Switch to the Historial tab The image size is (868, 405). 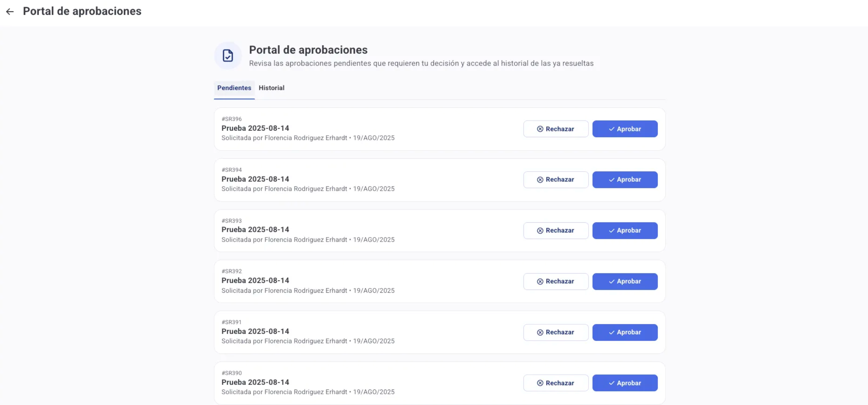point(271,88)
